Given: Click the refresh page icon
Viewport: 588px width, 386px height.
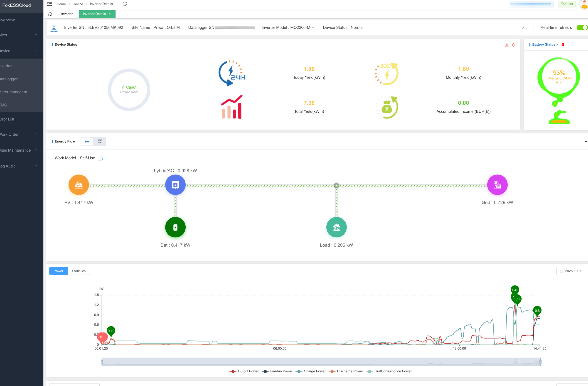Looking at the screenshot, I should (x=125, y=4).
